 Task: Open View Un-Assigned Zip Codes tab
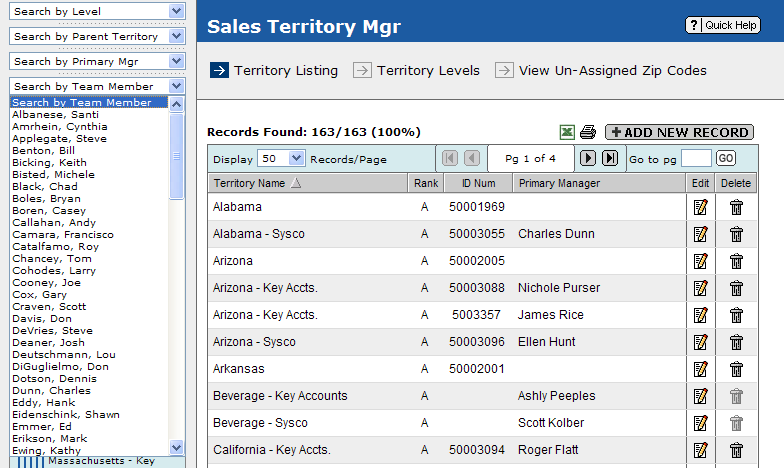pyautogui.click(x=612, y=71)
